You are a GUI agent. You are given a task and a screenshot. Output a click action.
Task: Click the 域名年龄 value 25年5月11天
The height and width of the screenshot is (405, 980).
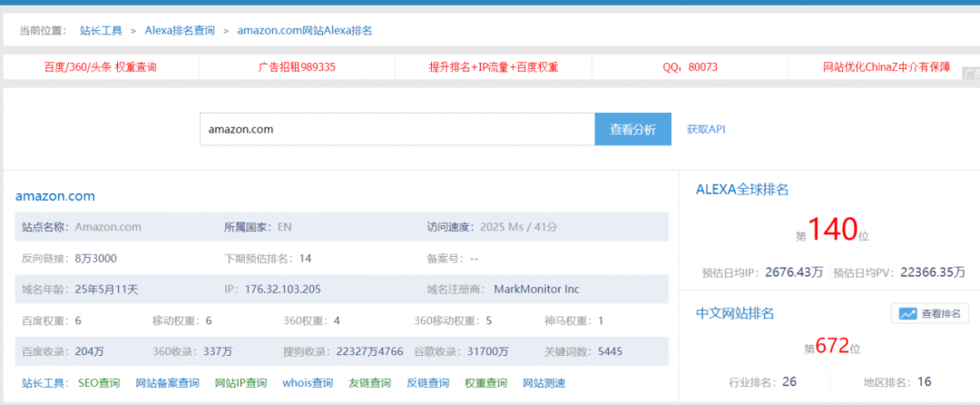point(106,290)
